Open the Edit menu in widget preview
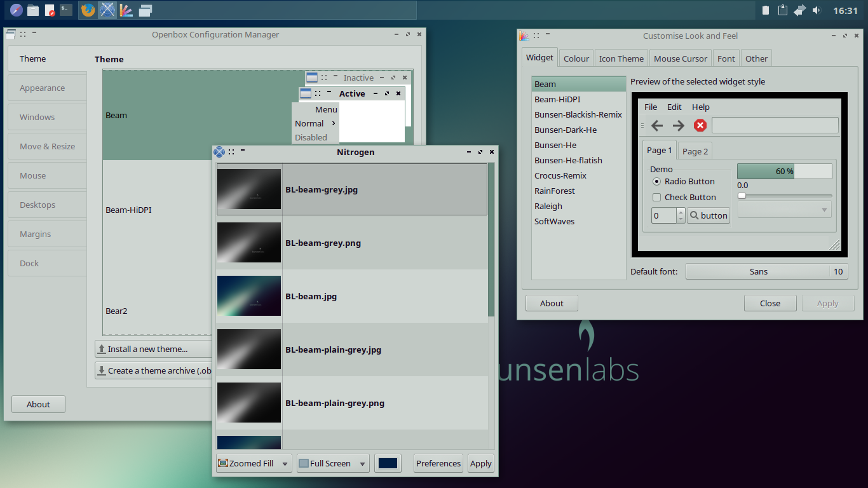The image size is (868, 488). pos(674,107)
